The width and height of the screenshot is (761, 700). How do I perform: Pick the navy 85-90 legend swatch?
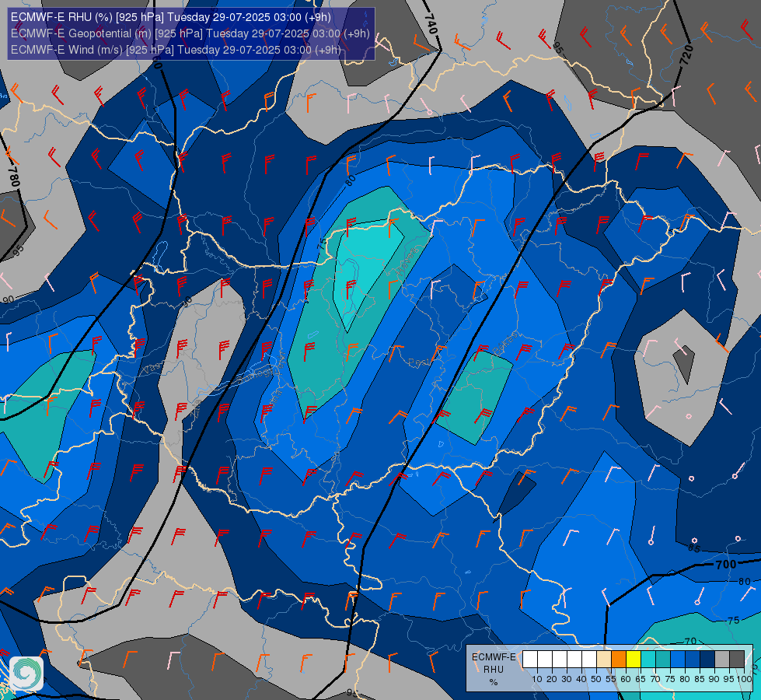(x=707, y=660)
